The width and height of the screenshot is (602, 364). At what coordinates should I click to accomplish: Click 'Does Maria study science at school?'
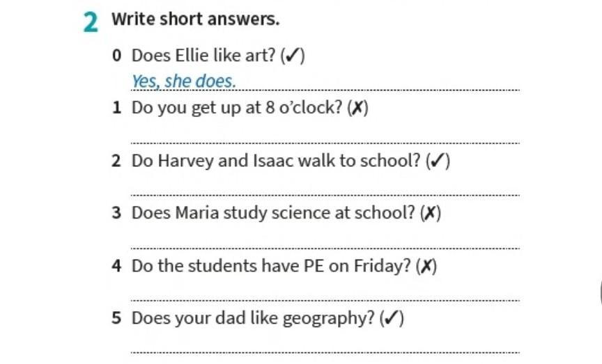click(273, 213)
